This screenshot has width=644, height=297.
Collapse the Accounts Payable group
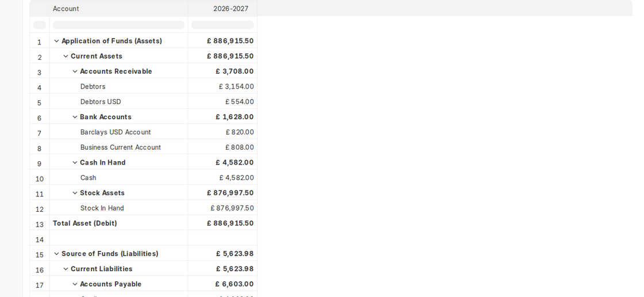pos(75,284)
